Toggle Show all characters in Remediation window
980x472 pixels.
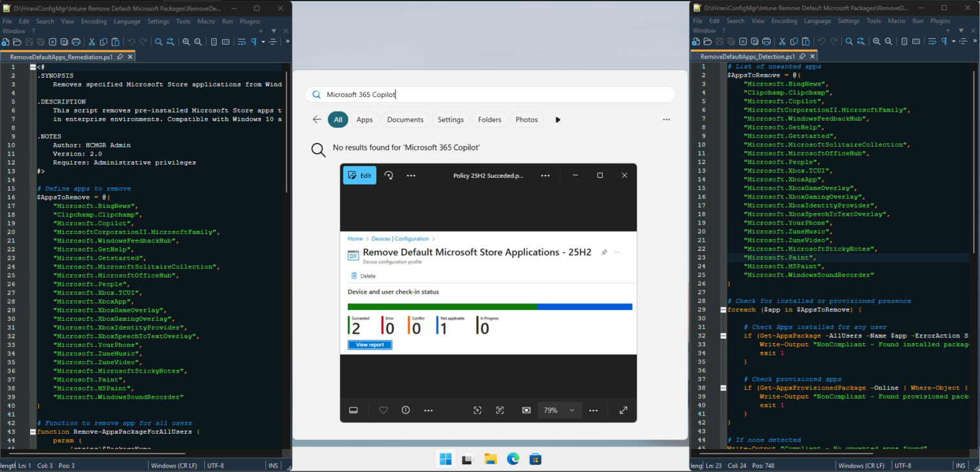click(253, 41)
